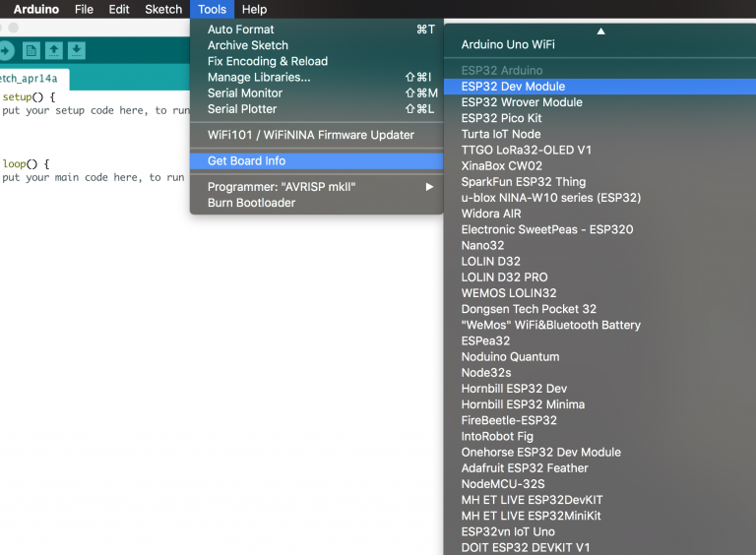Click the New sketch toolbar icon

pos(31,51)
